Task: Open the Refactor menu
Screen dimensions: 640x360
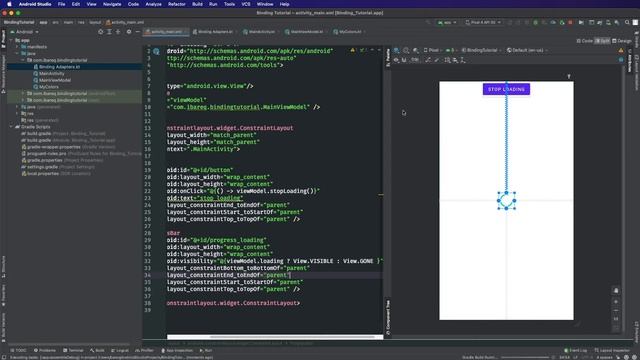Action: pos(177,4)
